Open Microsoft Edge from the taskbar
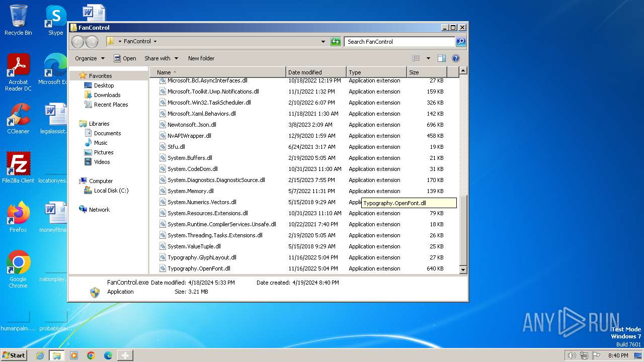 [x=108, y=355]
